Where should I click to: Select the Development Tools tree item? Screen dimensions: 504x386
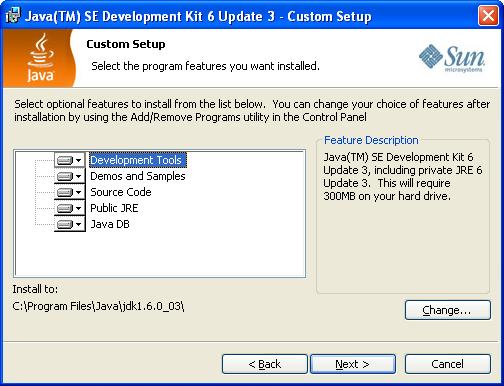(x=138, y=160)
